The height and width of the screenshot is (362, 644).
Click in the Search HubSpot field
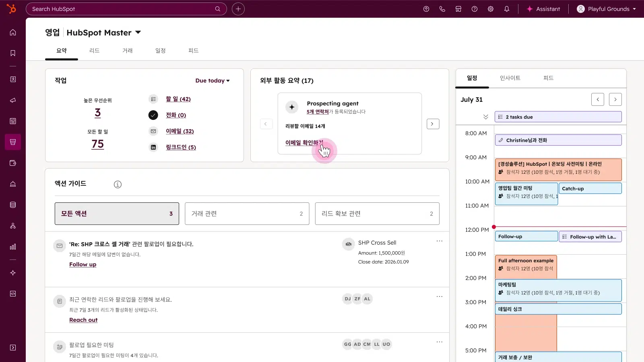coord(126,9)
